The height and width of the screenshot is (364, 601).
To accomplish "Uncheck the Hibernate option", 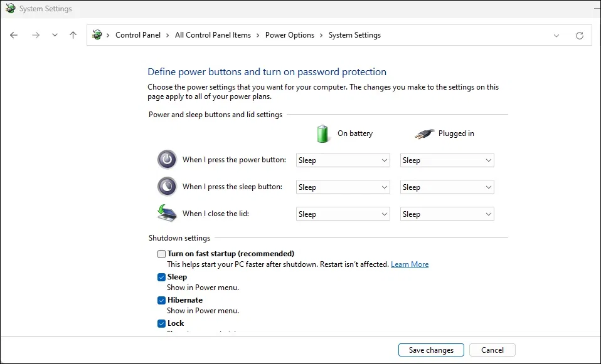I will point(161,300).
